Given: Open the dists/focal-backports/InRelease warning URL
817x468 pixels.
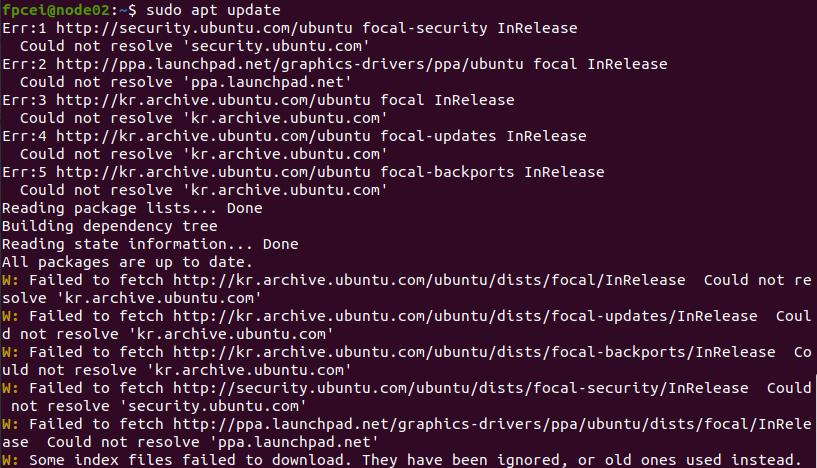Looking at the screenshot, I should tap(474, 352).
